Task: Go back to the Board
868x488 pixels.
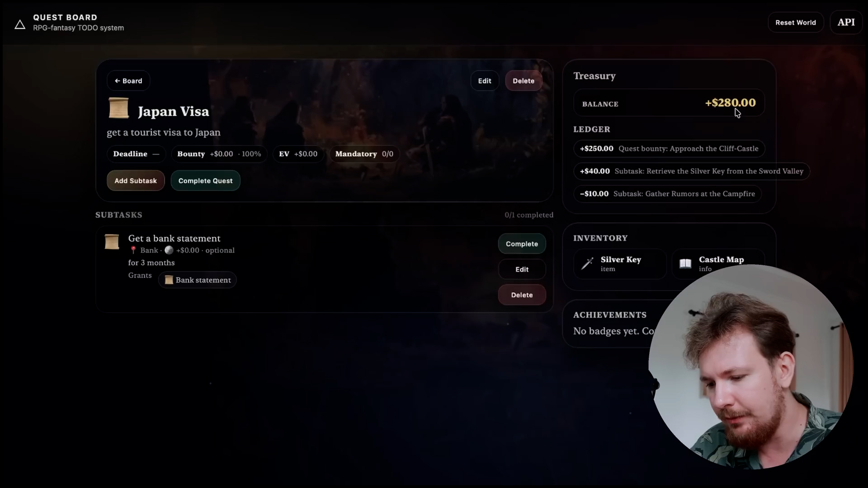Action: (x=128, y=81)
